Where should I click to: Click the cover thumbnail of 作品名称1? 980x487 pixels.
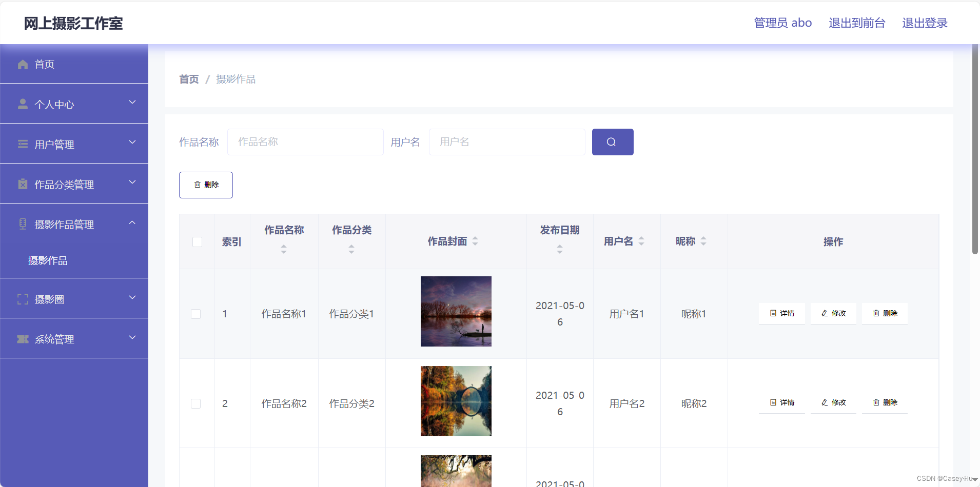click(456, 311)
